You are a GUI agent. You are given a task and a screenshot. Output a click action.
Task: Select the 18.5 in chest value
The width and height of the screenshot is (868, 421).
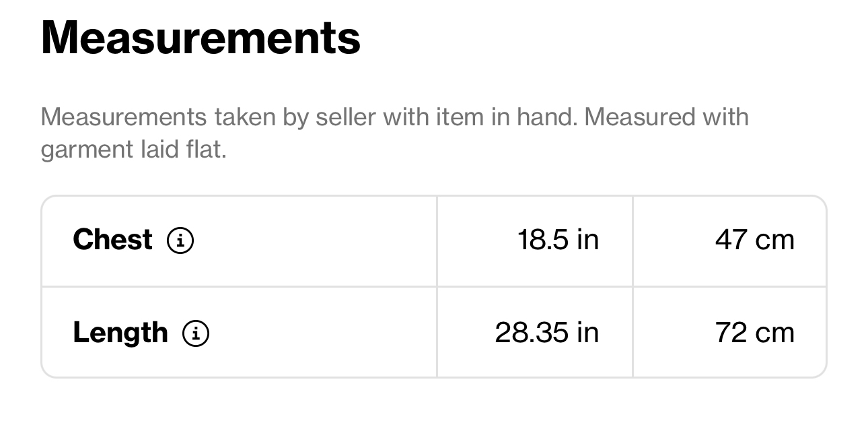558,240
